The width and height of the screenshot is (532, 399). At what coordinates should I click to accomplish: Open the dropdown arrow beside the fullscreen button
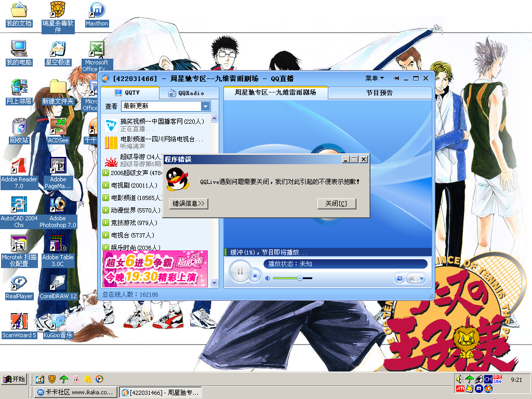click(422, 278)
